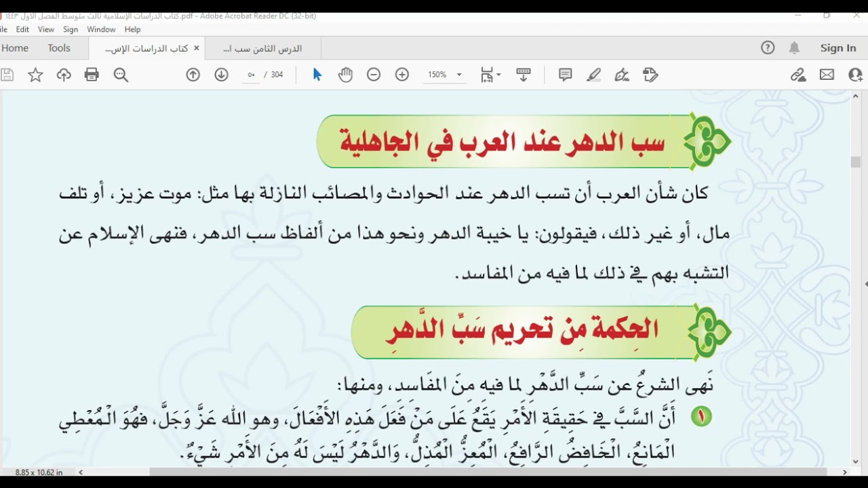Click heading الحكمة من تحريم سب الدهر
Image resolution: width=868 pixels, height=488 pixels.
click(x=522, y=330)
